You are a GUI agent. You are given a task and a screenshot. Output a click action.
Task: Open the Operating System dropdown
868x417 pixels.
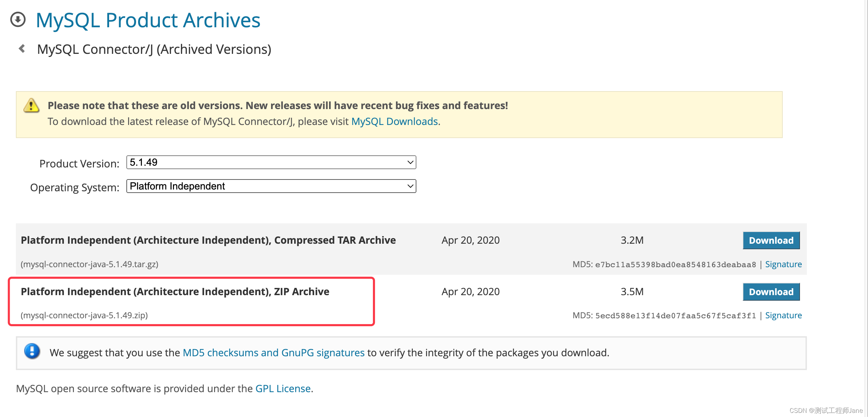click(271, 186)
